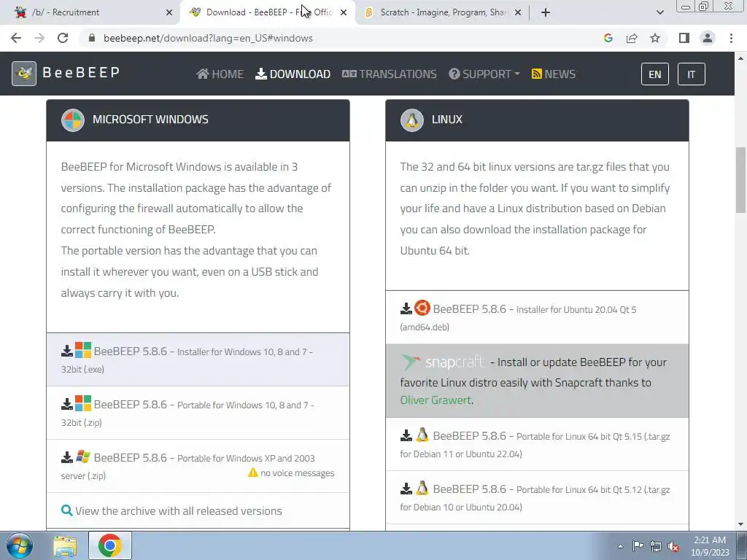
Task: Open Chrome's three-dot menu
Action: point(731,38)
